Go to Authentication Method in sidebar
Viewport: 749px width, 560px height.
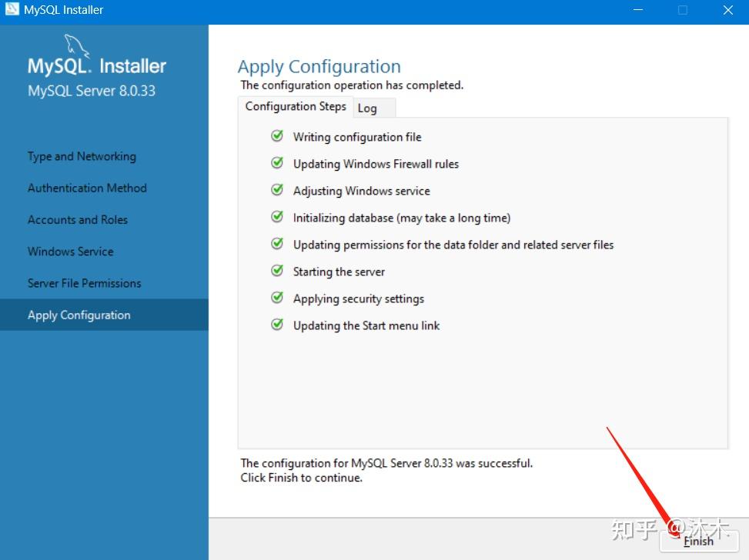click(87, 188)
